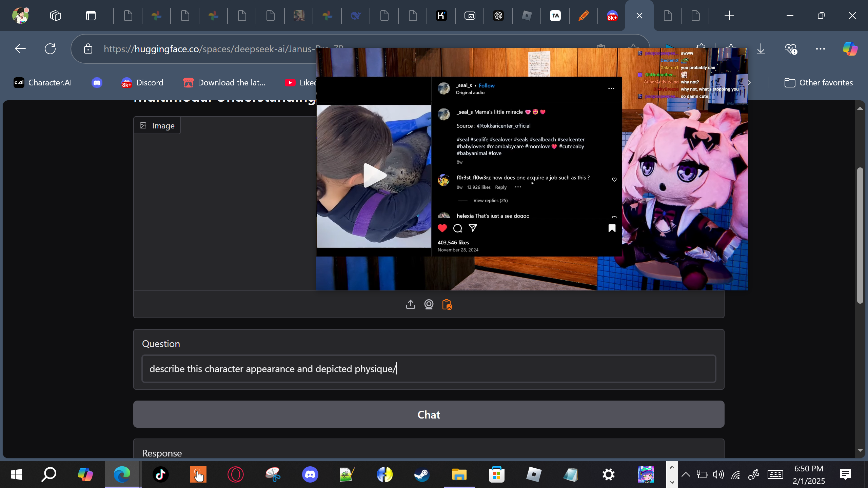Viewport: 868px width, 488px height.
Task: Show hidden system tray icons chevron
Action: pyautogui.click(x=686, y=474)
